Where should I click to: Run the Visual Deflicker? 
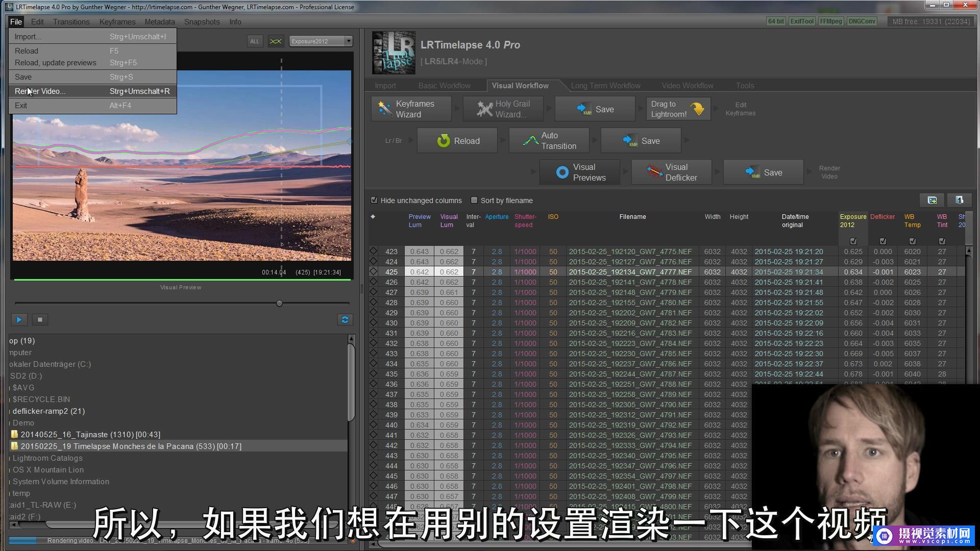pyautogui.click(x=672, y=172)
